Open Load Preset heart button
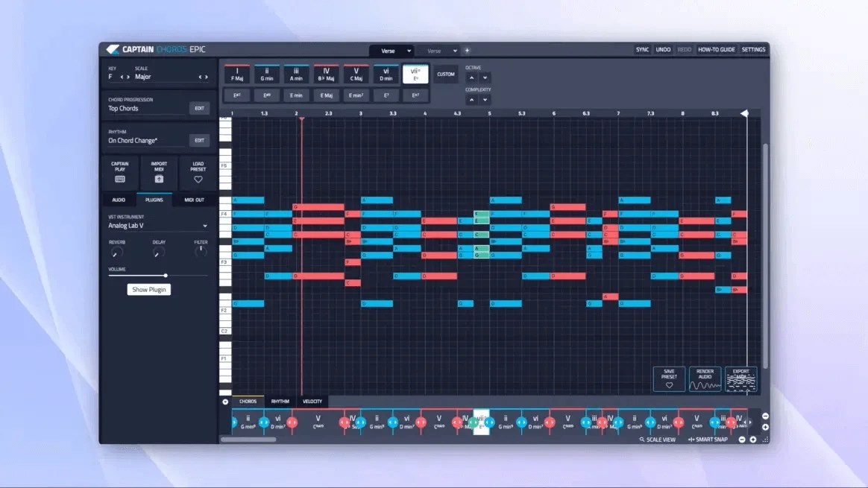 coord(198,172)
